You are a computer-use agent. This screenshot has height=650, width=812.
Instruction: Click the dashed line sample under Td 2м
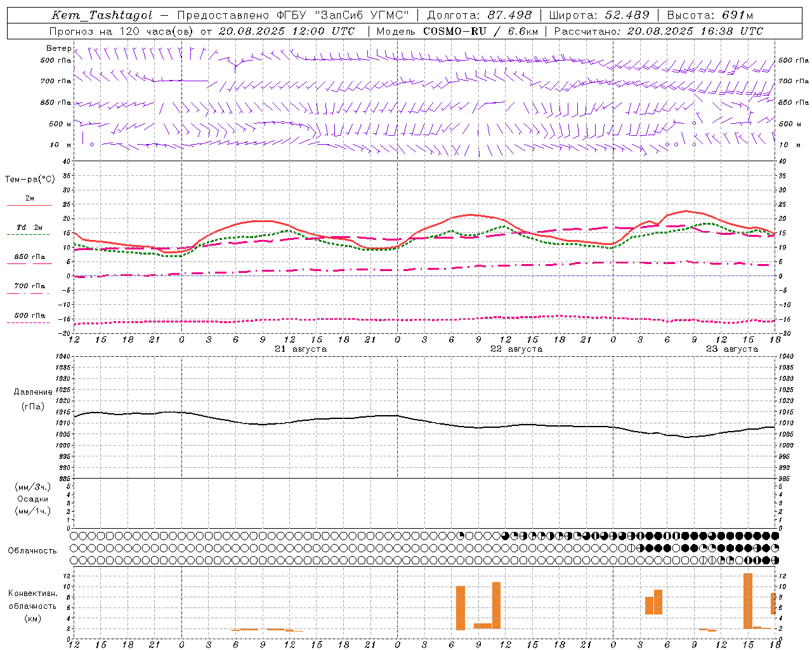pyautogui.click(x=29, y=235)
